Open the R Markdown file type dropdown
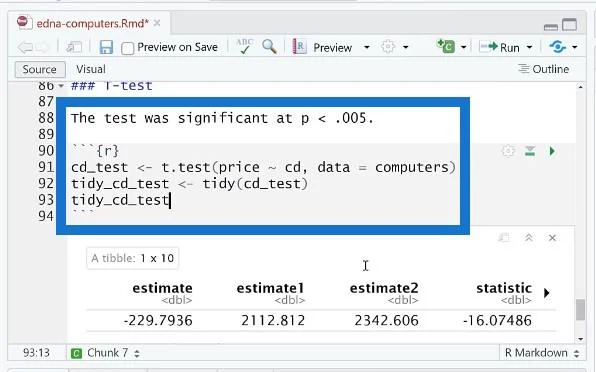596x372 pixels. (542, 353)
